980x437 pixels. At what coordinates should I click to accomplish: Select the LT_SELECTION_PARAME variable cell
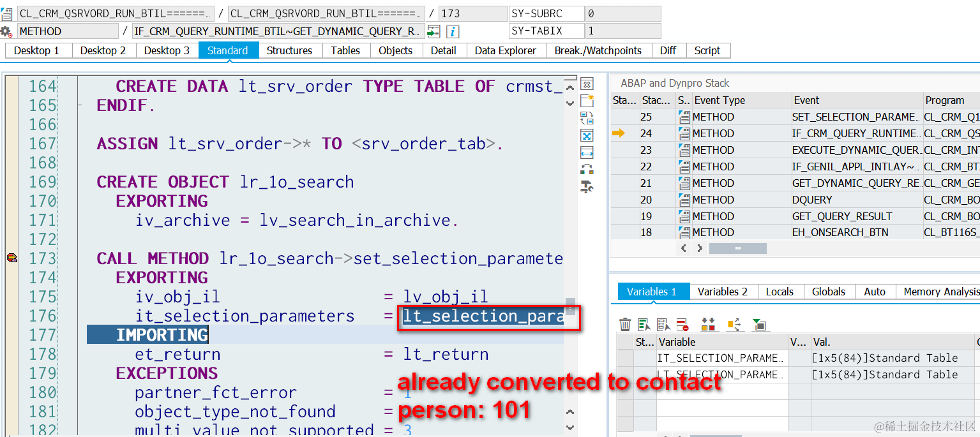(722, 374)
